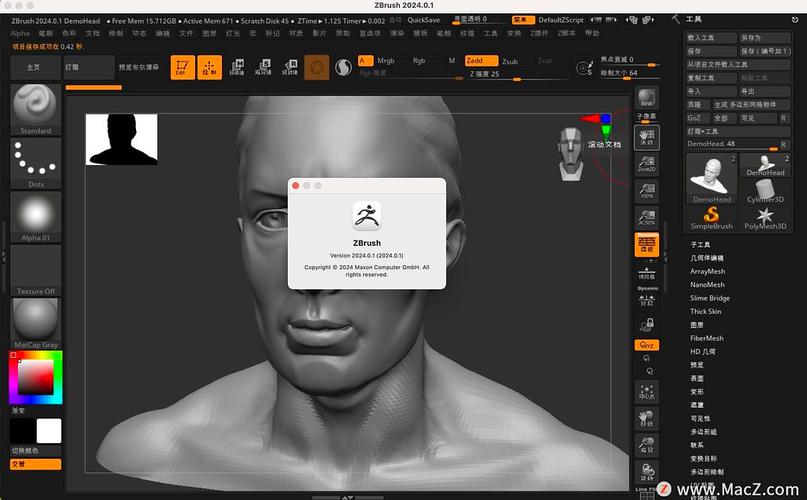
Task: Select the Rotate mode icon in top shelf
Action: 290,67
